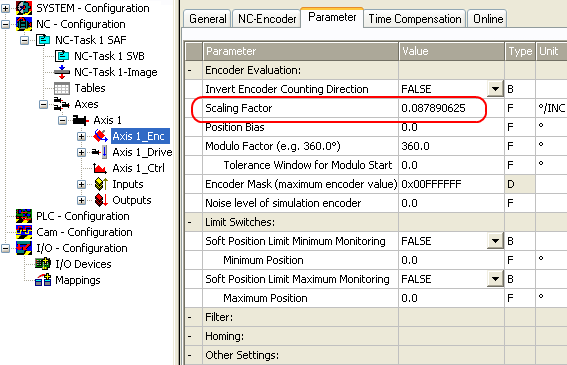The height and width of the screenshot is (365, 567).
Task: Open Invert Encoder Counting Direction dropdown
Action: pyautogui.click(x=495, y=89)
